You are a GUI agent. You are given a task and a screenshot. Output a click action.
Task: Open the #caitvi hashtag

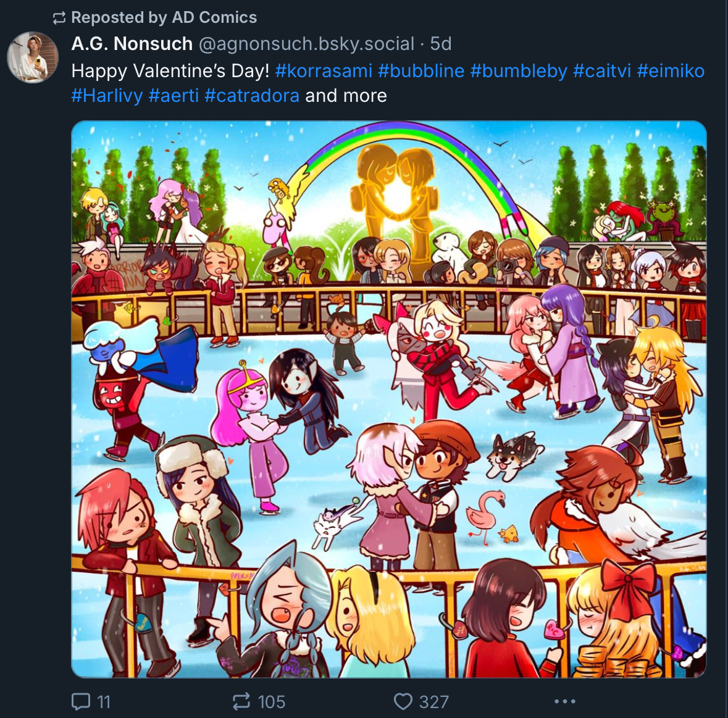[x=602, y=71]
